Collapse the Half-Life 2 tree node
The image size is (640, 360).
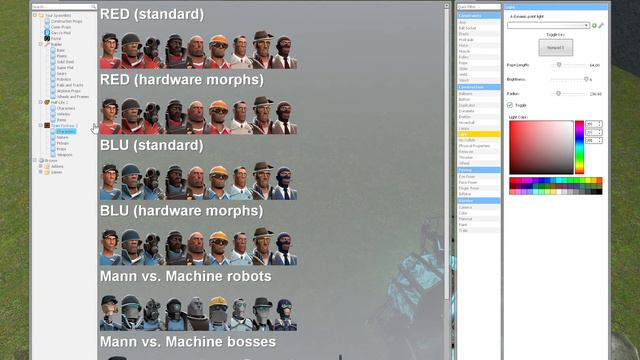pyautogui.click(x=41, y=102)
